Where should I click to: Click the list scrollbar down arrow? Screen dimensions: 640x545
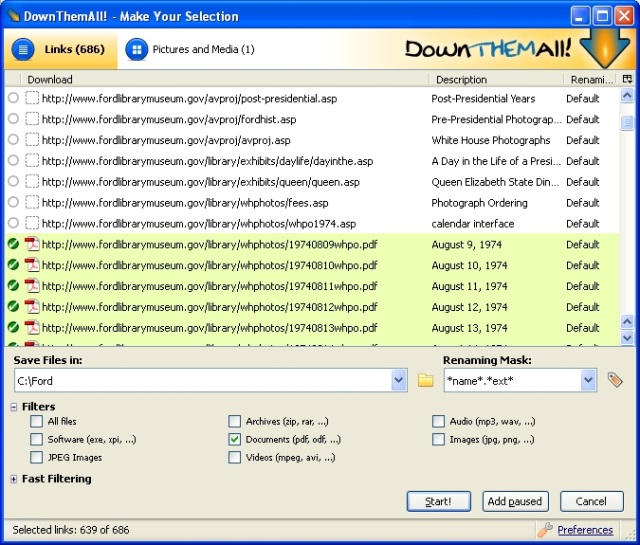click(x=627, y=337)
